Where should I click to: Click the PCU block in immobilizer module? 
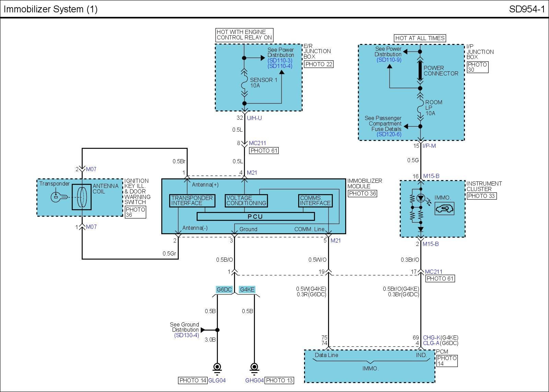pyautogui.click(x=255, y=216)
